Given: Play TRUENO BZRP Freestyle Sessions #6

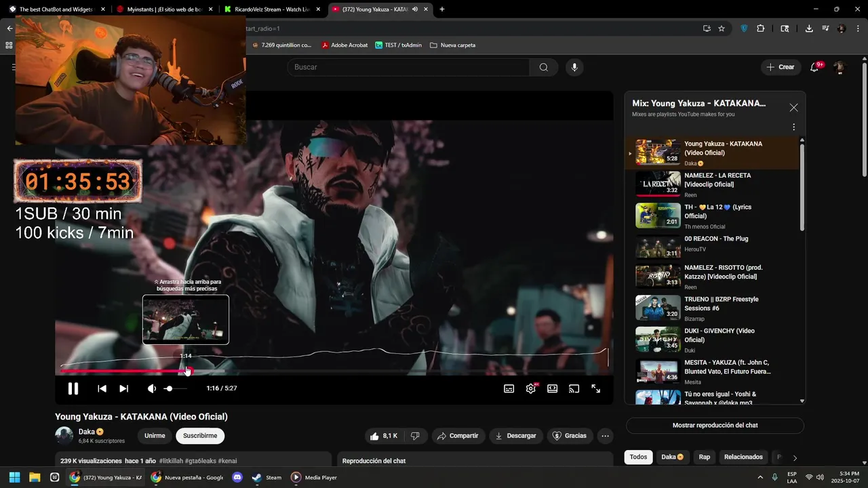Looking at the screenshot, I should pos(712,308).
